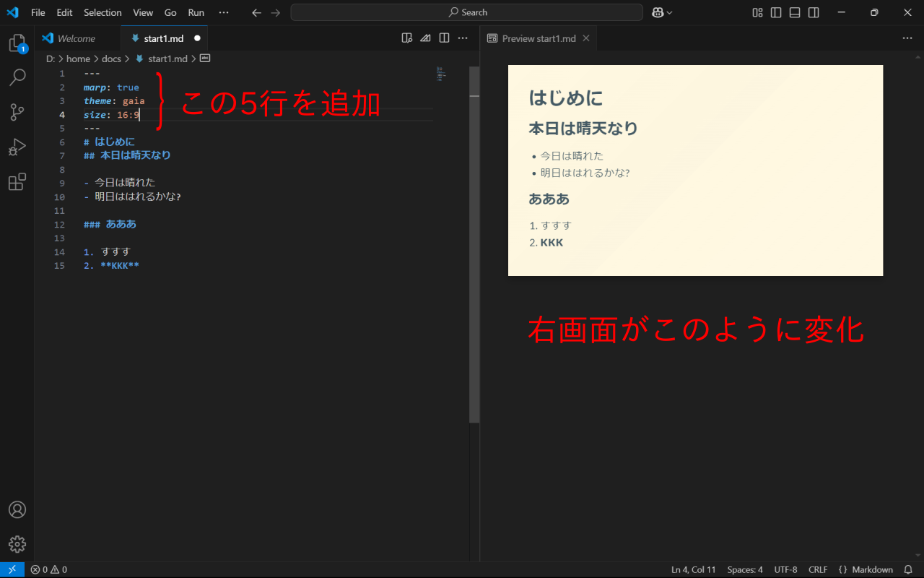Open the Source Control view
Viewport: 924px width, 578px height.
coord(17,112)
